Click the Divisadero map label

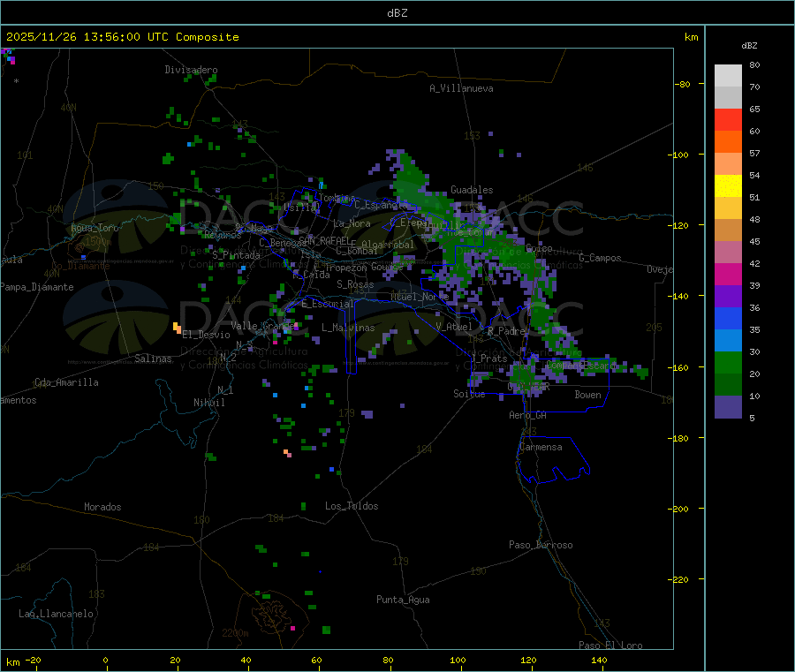point(191,70)
